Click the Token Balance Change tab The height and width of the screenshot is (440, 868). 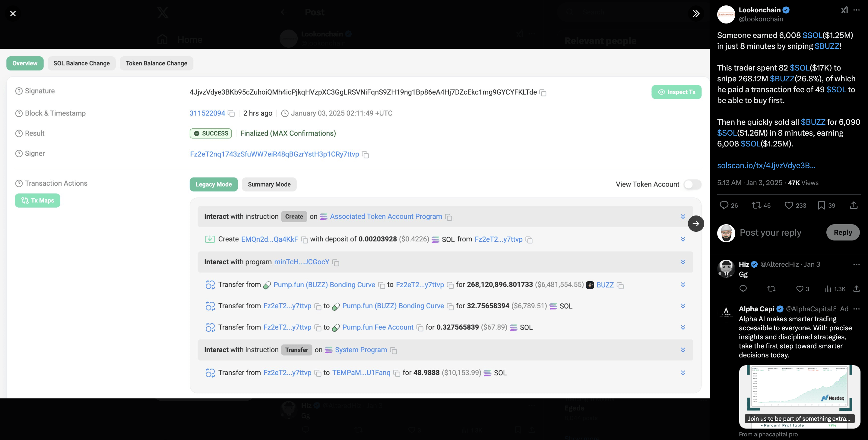pyautogui.click(x=156, y=63)
